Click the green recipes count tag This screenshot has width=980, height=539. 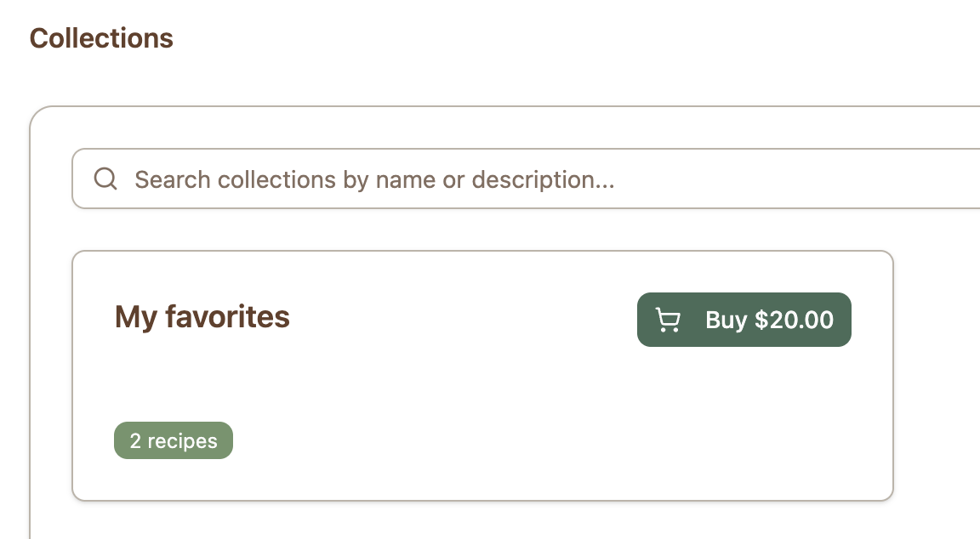coord(174,440)
